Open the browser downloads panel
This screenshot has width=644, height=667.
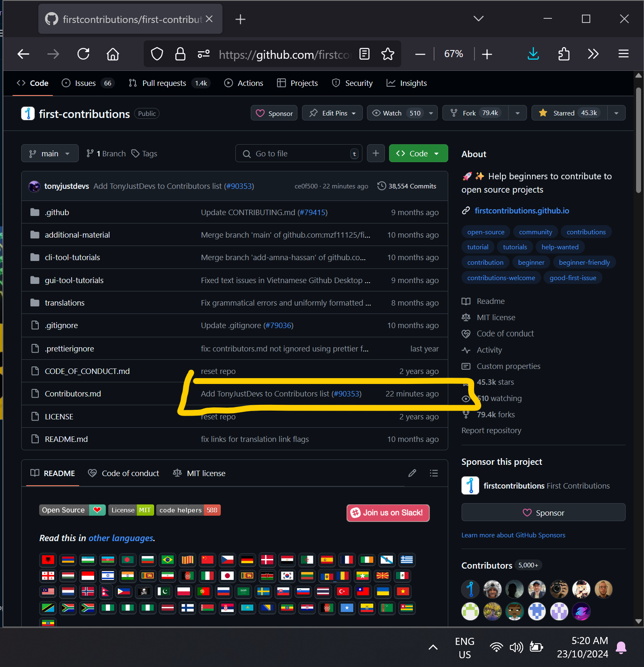click(533, 54)
